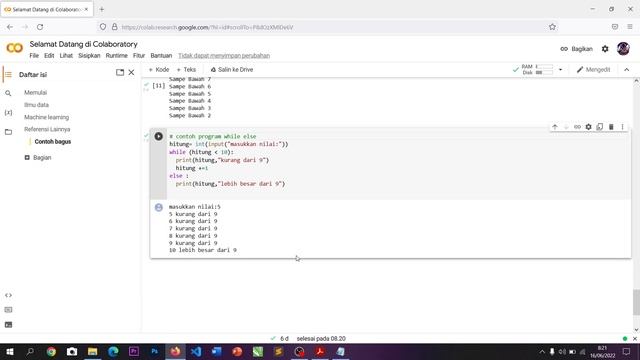Open Fitur menu
This screenshot has width=640, height=360.
click(x=139, y=56)
